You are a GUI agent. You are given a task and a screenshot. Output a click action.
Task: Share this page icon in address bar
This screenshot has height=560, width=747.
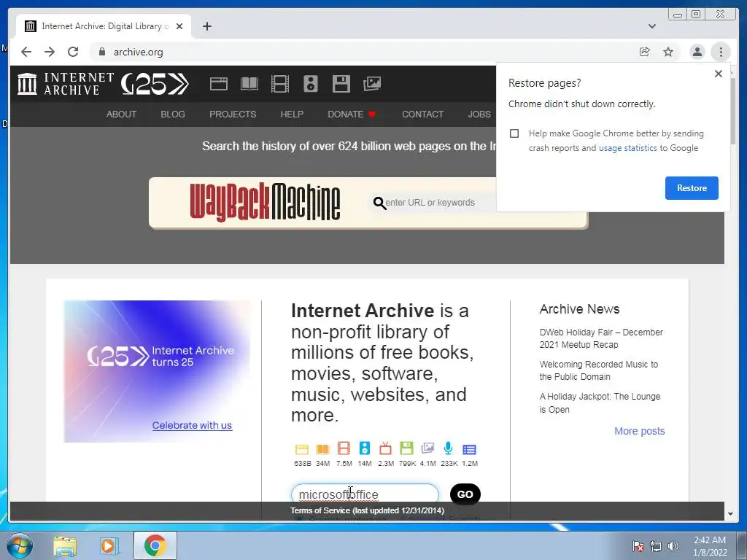(x=645, y=52)
